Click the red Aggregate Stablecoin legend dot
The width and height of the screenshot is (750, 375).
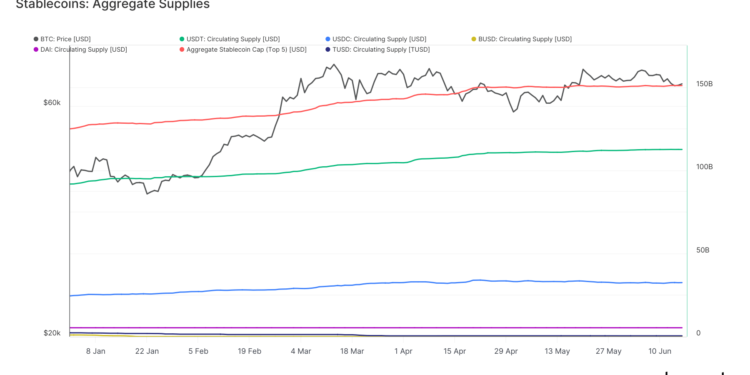coord(182,49)
